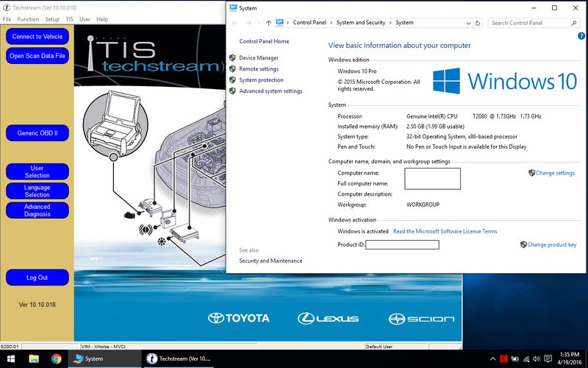Read the Microsoft Software License Terms

pyautogui.click(x=445, y=231)
